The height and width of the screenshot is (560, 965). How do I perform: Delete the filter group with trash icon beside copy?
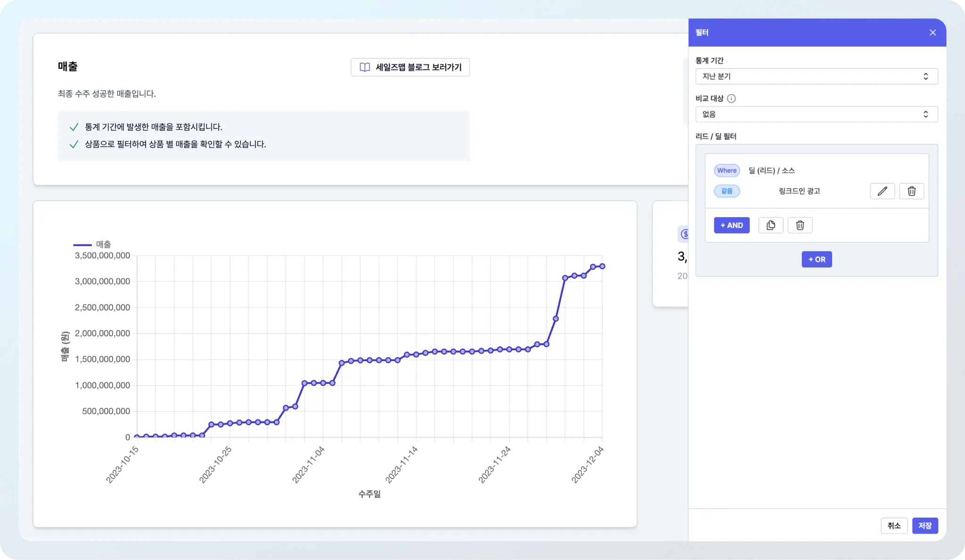(800, 225)
